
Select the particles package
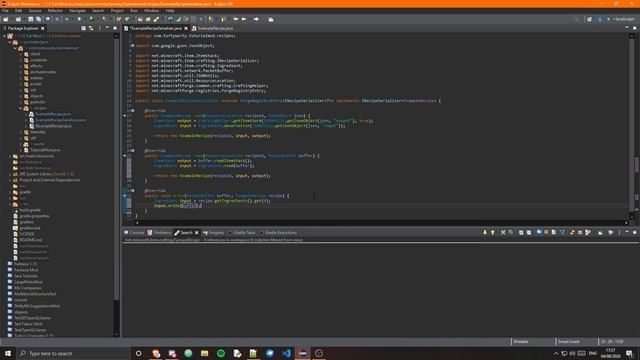click(x=38, y=102)
